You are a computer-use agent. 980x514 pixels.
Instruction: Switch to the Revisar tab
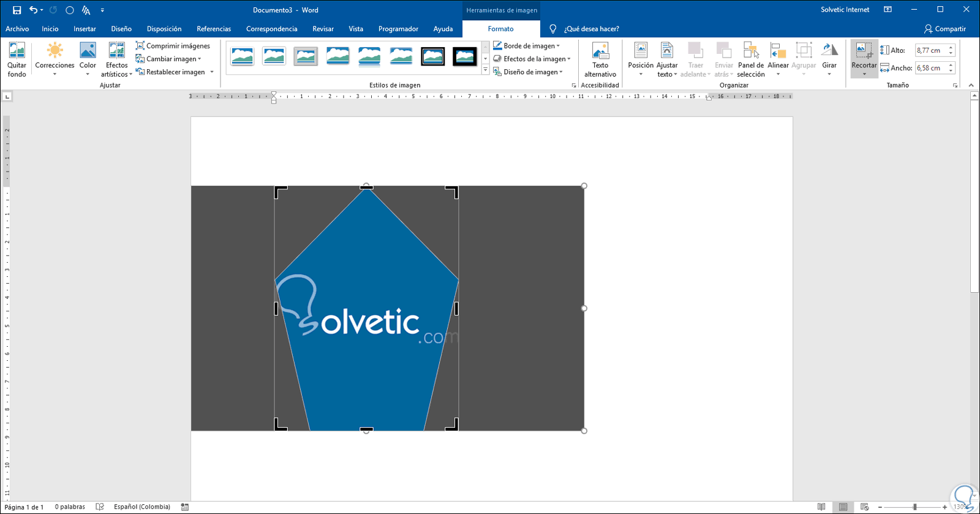(323, 29)
